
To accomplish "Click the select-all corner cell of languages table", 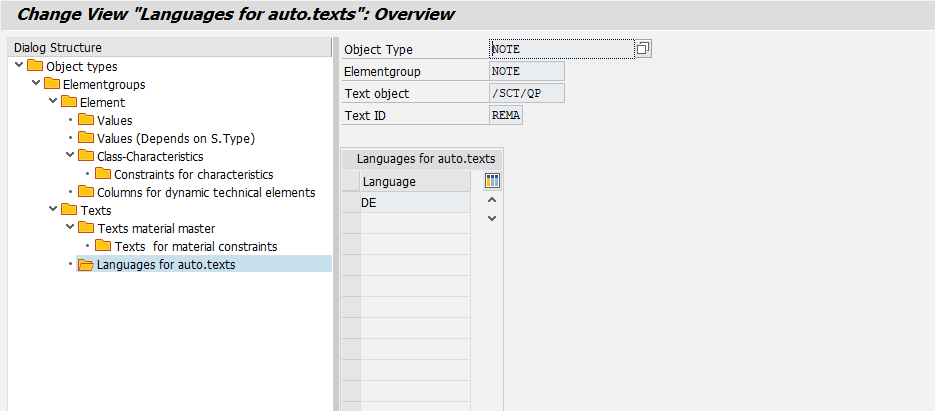I will tap(350, 181).
